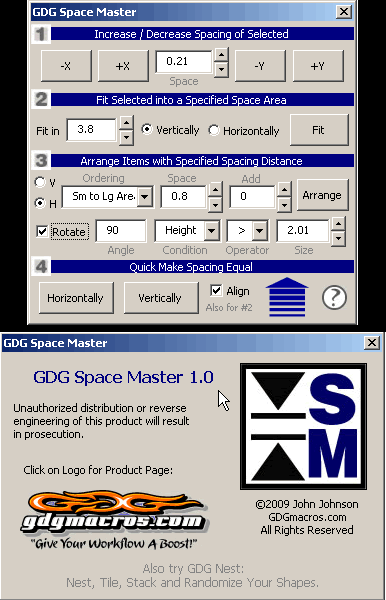
Task: Decrease the Add value spinner
Action: click(x=284, y=204)
